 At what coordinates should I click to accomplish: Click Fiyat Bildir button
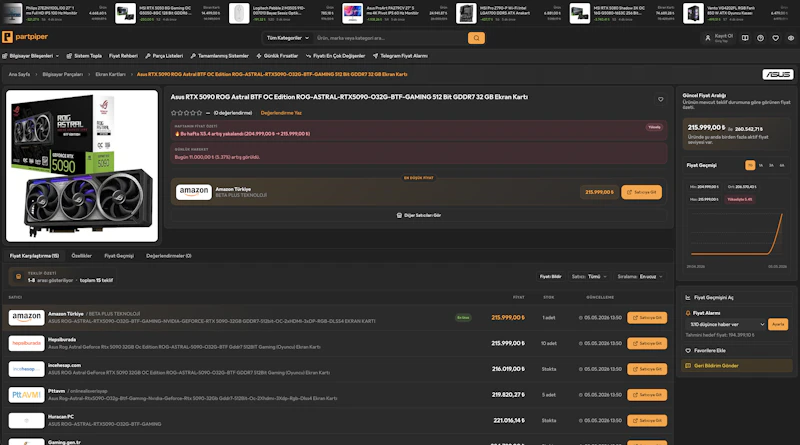pyautogui.click(x=551, y=277)
